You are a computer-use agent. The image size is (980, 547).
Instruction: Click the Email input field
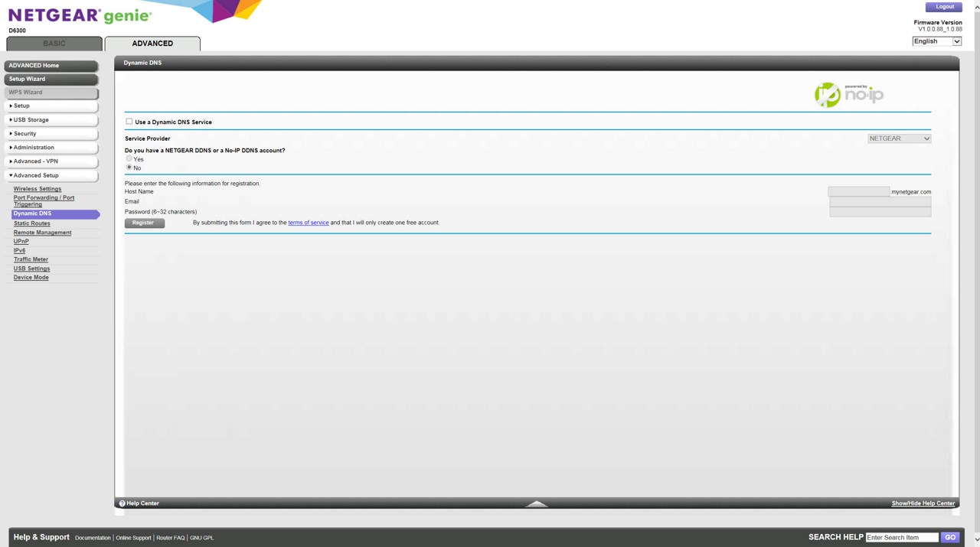pyautogui.click(x=880, y=202)
